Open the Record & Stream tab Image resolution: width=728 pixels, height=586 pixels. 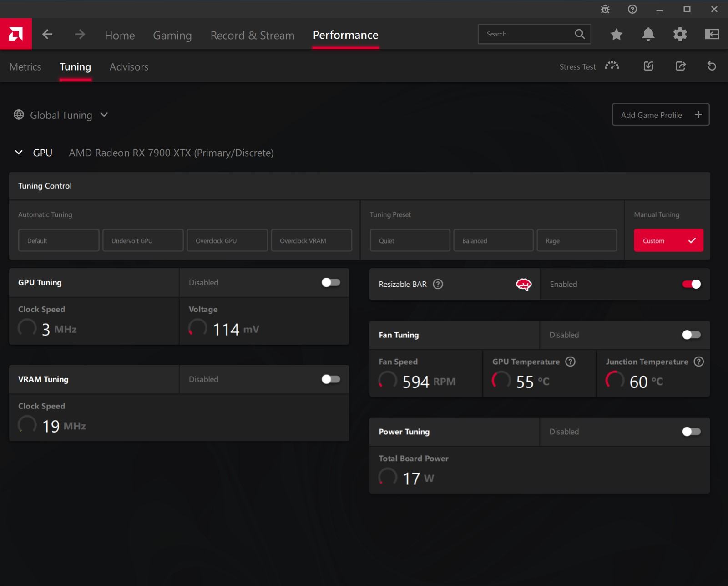pos(253,35)
